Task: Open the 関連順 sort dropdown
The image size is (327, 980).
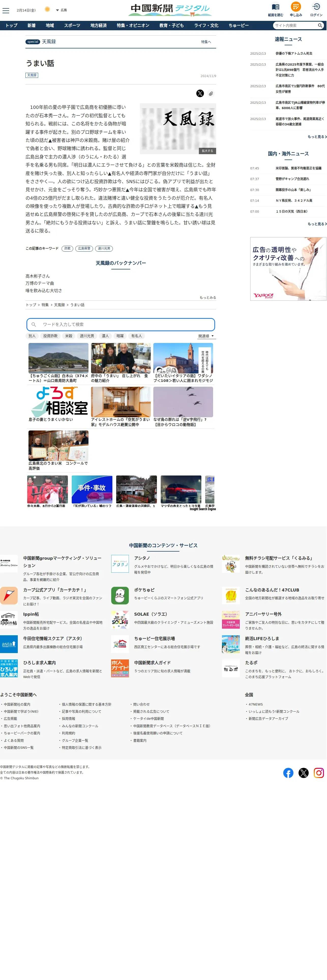Action: click(206, 336)
